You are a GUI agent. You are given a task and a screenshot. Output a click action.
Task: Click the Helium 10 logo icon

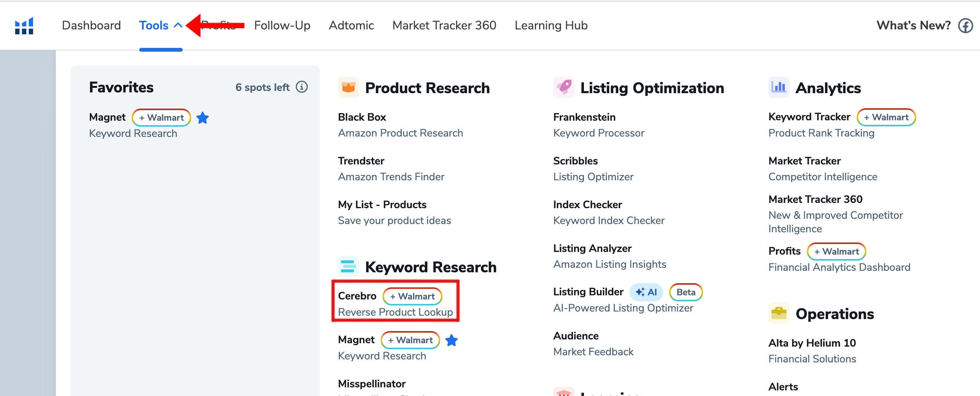click(x=24, y=26)
